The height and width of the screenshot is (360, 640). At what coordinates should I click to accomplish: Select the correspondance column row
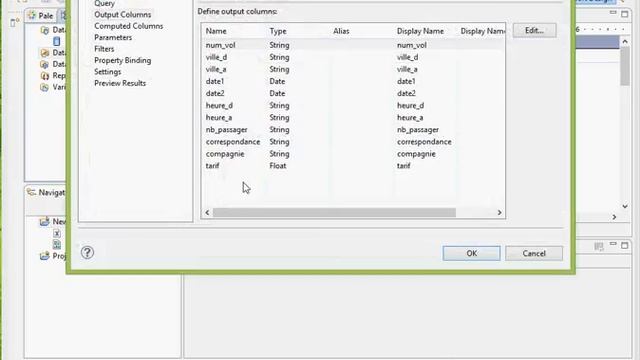353,142
